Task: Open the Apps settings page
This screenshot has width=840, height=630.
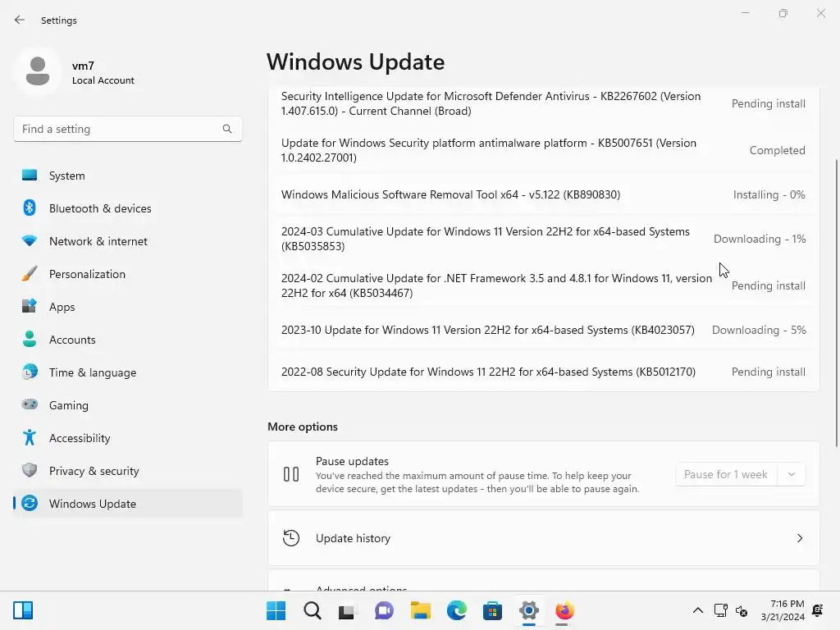Action: click(x=127, y=307)
